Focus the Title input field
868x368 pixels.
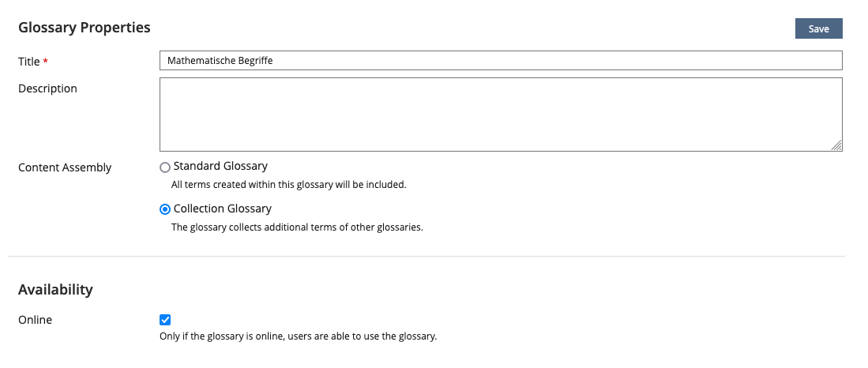pyautogui.click(x=501, y=61)
